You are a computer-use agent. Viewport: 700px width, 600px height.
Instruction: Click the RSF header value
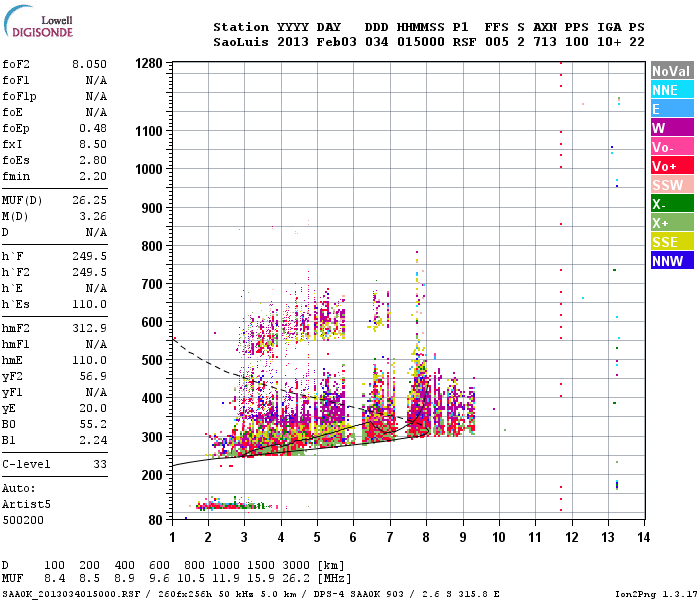464,42
